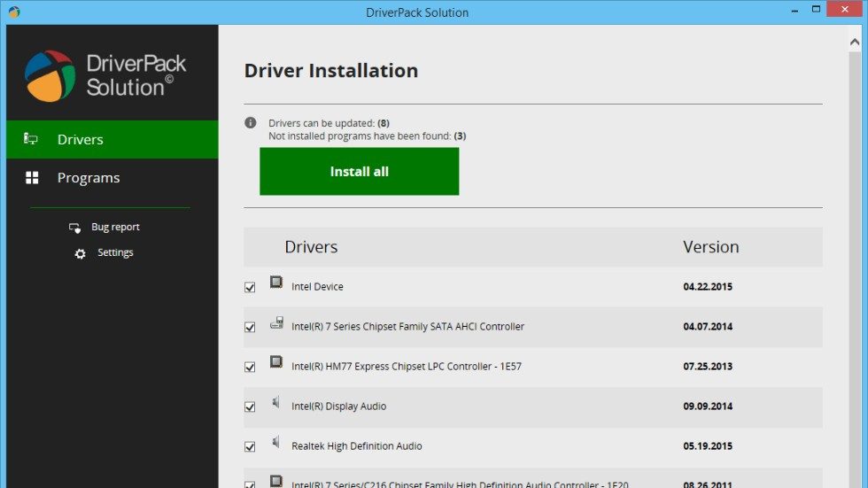The width and height of the screenshot is (868, 488).
Task: Click the Drivers monitor icon in sidebar
Action: coord(31,139)
